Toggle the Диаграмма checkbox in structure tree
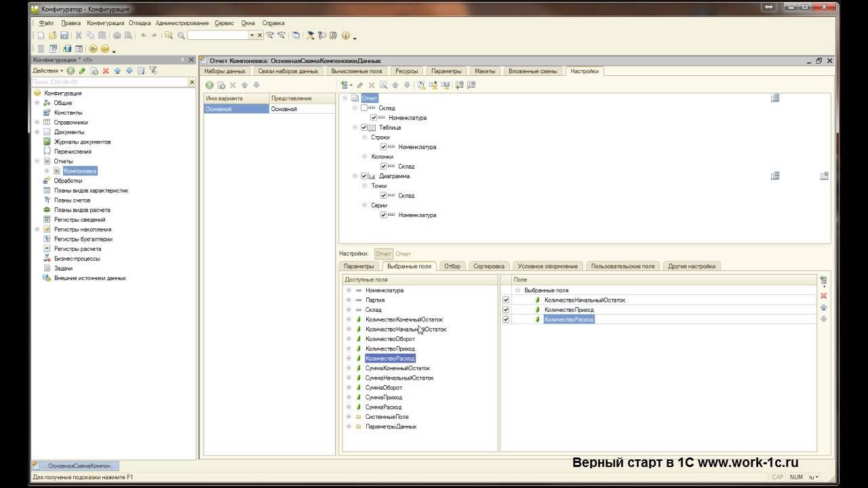Image resolution: width=868 pixels, height=488 pixels. 364,176
